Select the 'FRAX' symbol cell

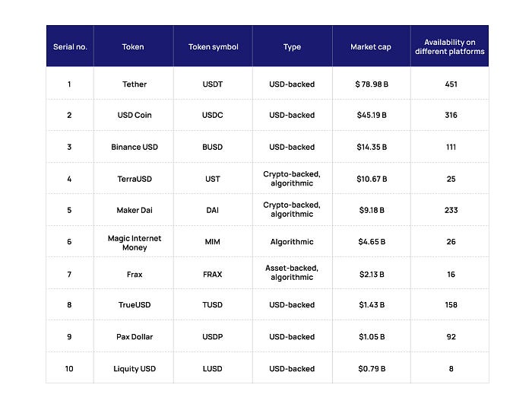213,275
